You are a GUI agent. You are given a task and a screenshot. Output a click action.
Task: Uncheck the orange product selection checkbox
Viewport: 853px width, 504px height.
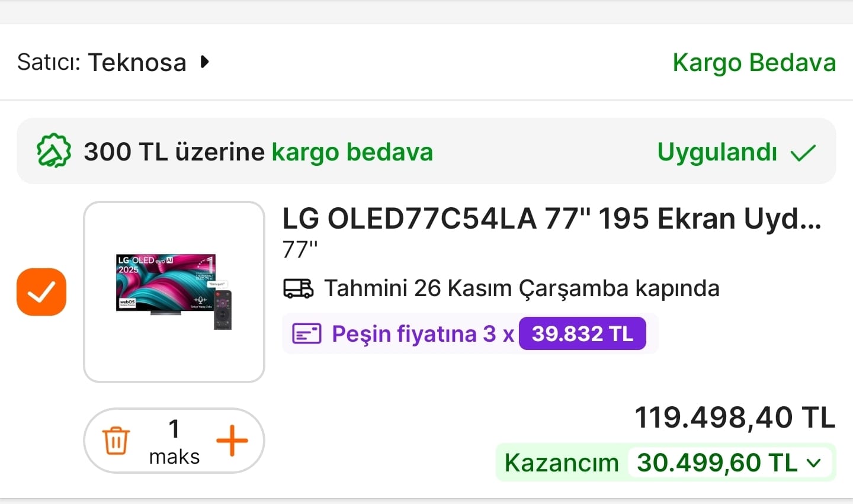click(41, 292)
